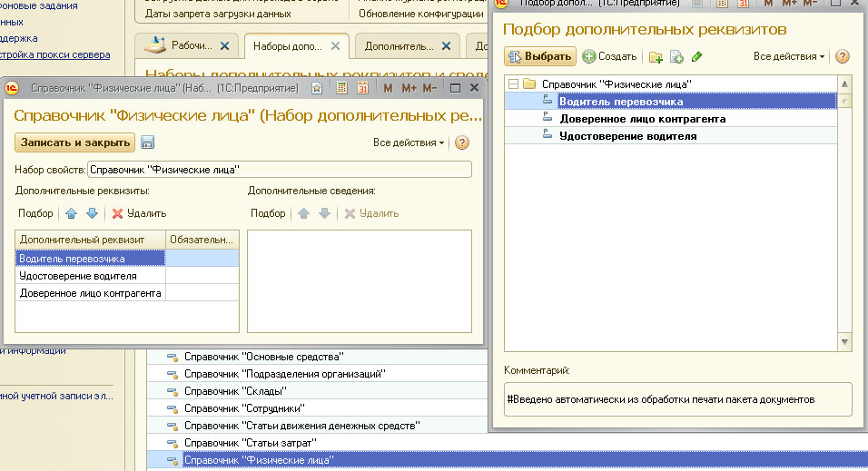Click the M+ button in the Набор title bar

(x=409, y=88)
